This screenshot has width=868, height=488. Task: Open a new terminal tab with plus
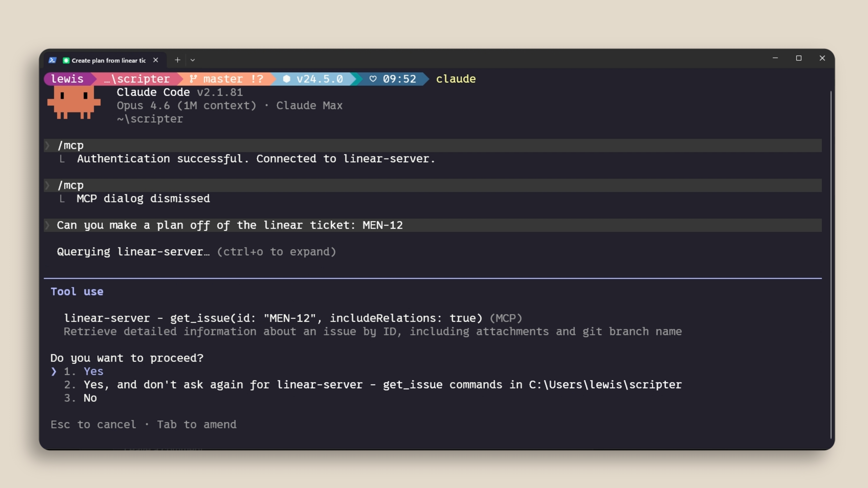[x=178, y=60]
